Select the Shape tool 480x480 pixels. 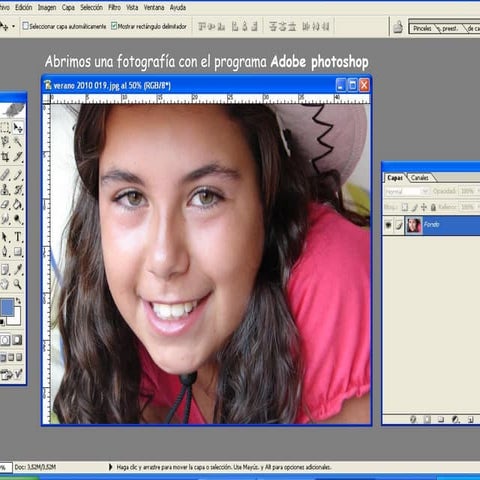coord(18,251)
